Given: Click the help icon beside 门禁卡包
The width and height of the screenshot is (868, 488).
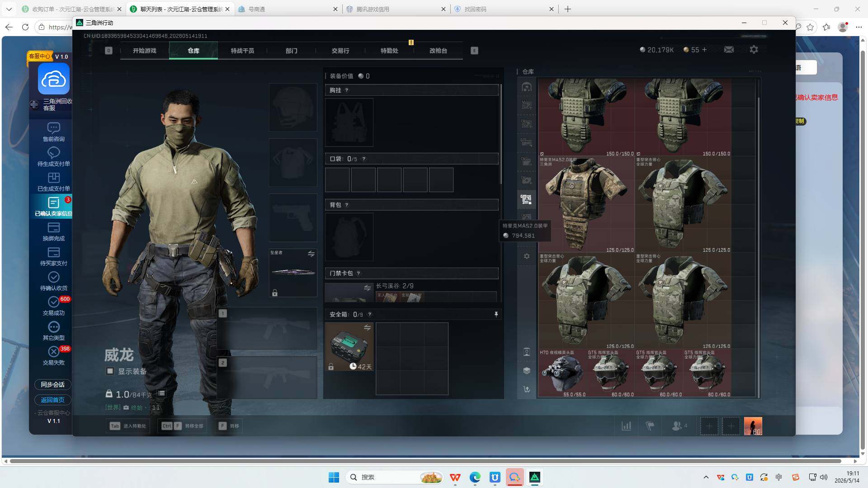Looking at the screenshot, I should click(x=359, y=273).
